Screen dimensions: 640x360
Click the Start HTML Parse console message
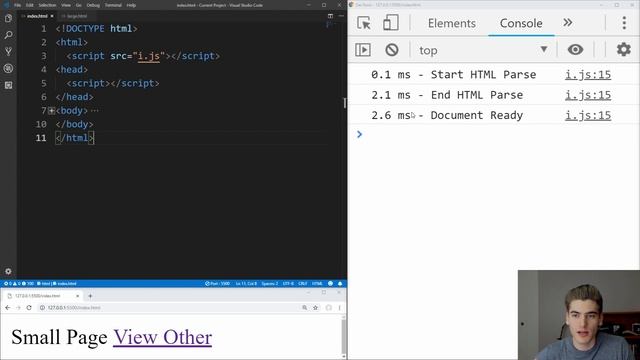[453, 75]
